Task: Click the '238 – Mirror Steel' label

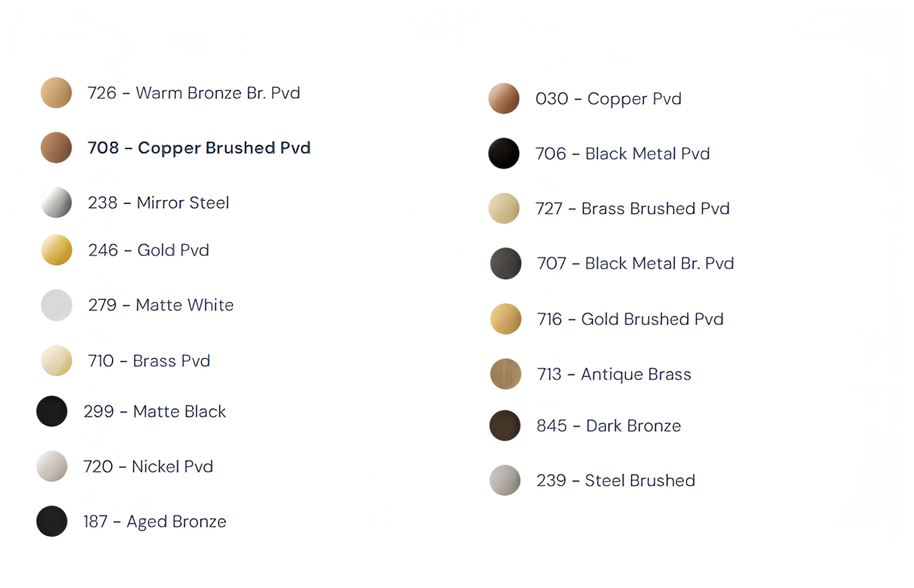Action: 158,202
